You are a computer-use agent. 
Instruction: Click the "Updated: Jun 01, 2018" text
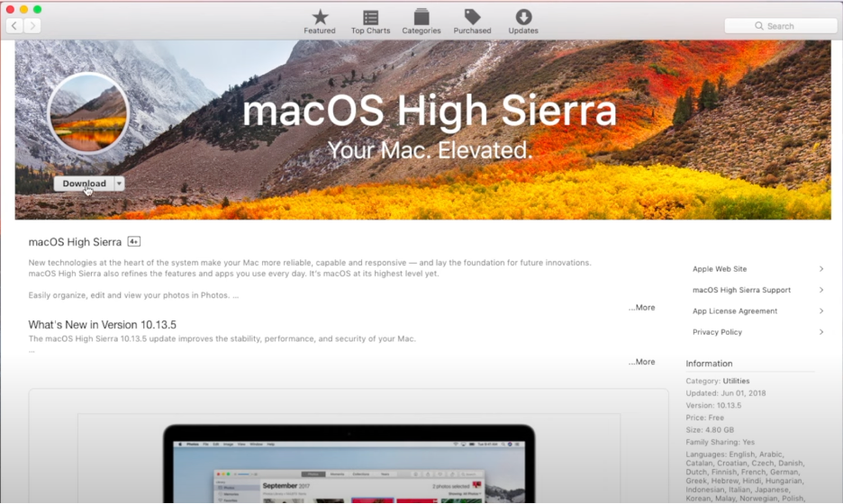(x=725, y=393)
